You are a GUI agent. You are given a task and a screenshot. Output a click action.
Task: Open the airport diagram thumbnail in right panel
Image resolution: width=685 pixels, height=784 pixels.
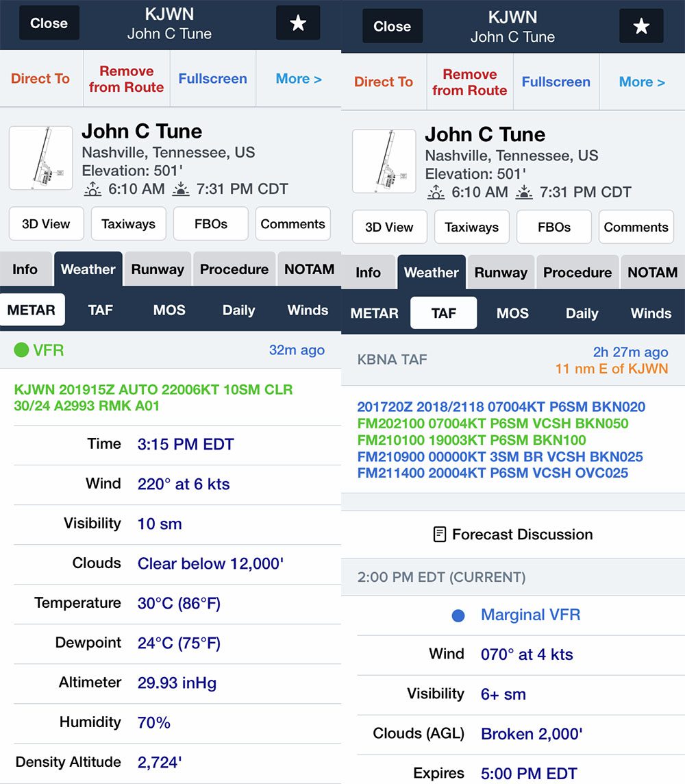pos(384,161)
